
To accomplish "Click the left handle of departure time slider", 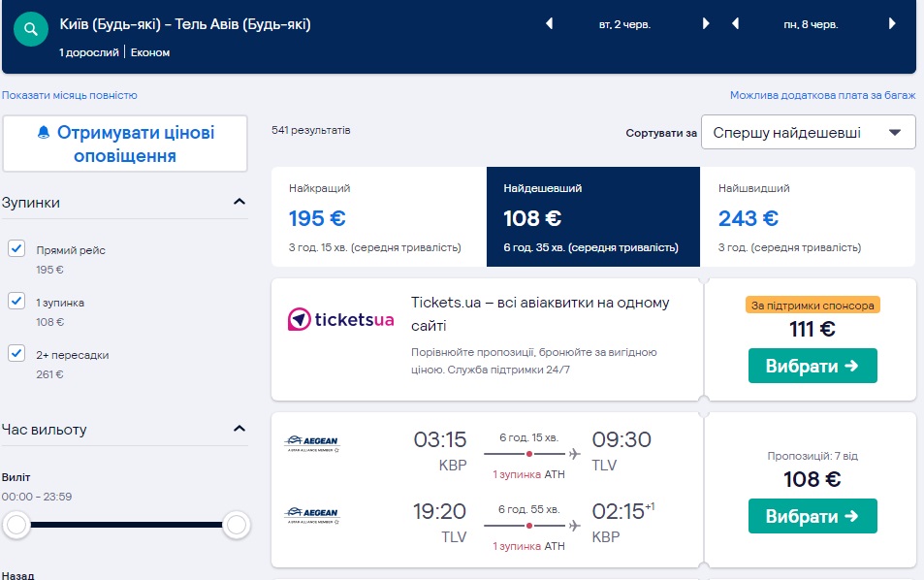I will pyautogui.click(x=16, y=526).
